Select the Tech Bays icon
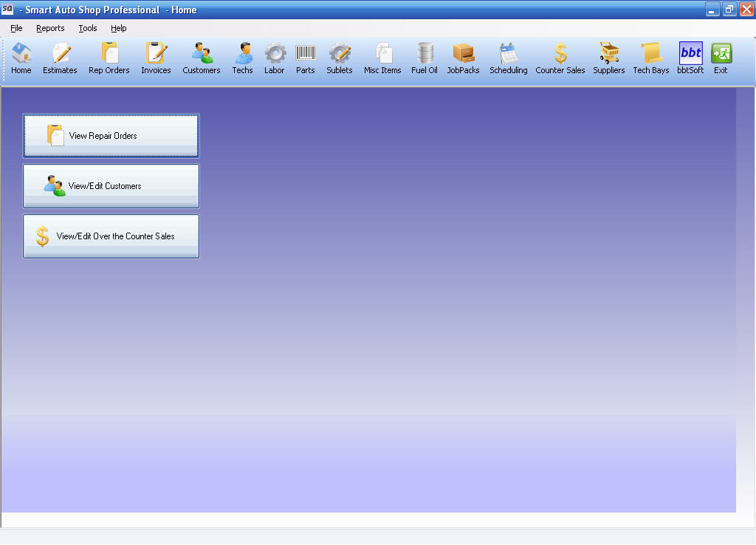The image size is (756, 545). click(x=650, y=58)
